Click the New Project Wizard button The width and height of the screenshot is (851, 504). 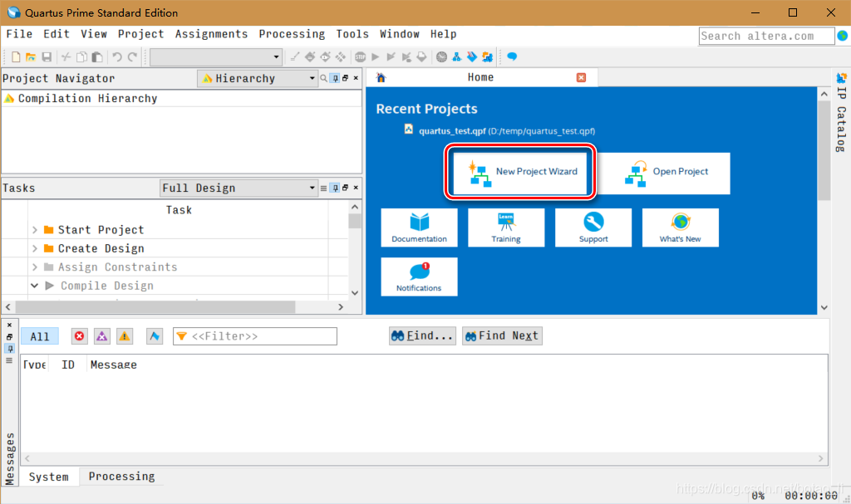click(520, 172)
